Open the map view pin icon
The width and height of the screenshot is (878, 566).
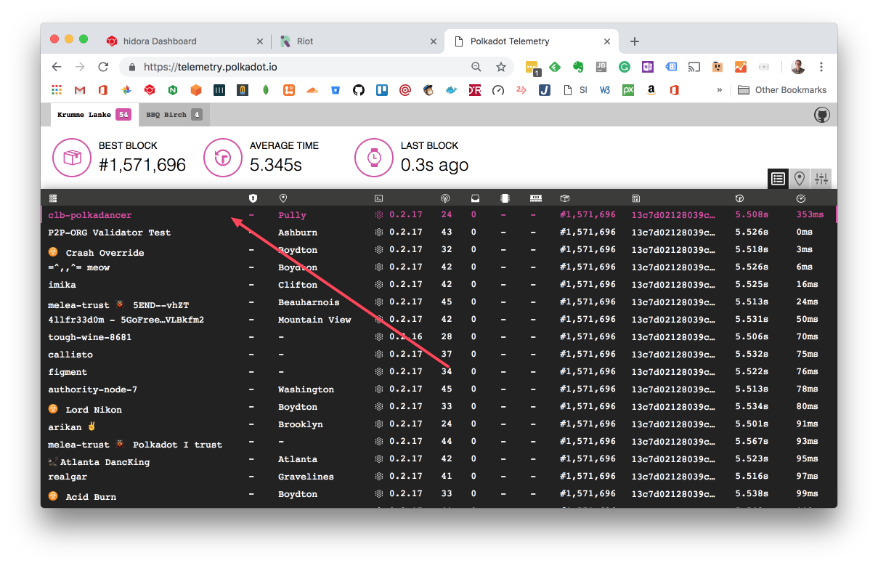pyautogui.click(x=799, y=178)
